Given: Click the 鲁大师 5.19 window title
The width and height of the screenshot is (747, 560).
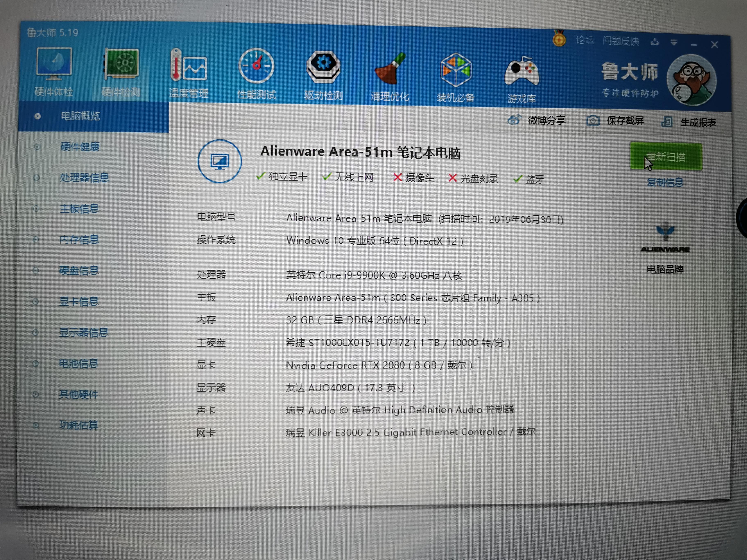Looking at the screenshot, I should click(x=52, y=32).
